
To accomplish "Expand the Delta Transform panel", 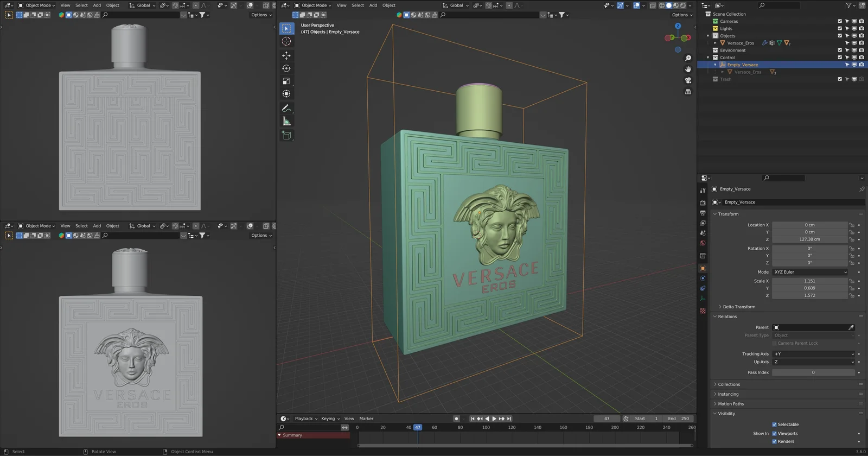I will pos(738,307).
